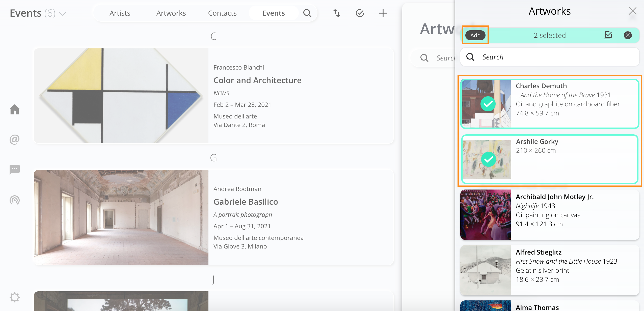Click the magnifier icon in Artworks panel search
Screen dimensions: 644x311
click(x=470, y=57)
